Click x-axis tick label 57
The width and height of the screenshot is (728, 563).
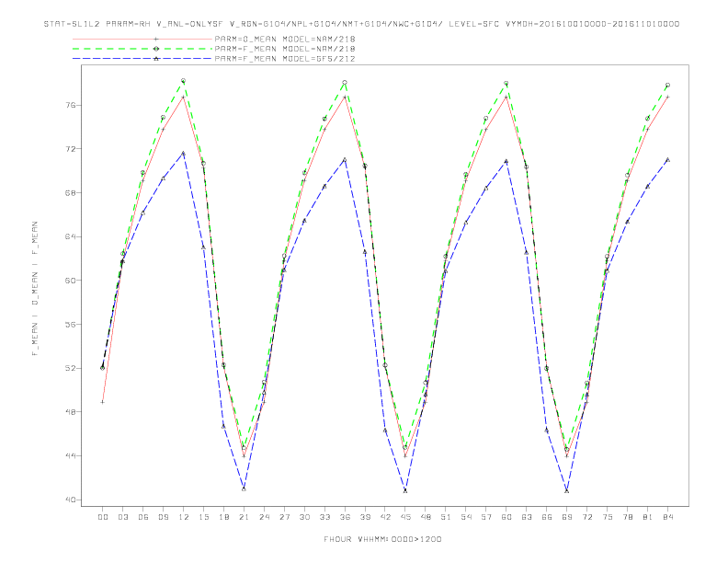(x=486, y=517)
